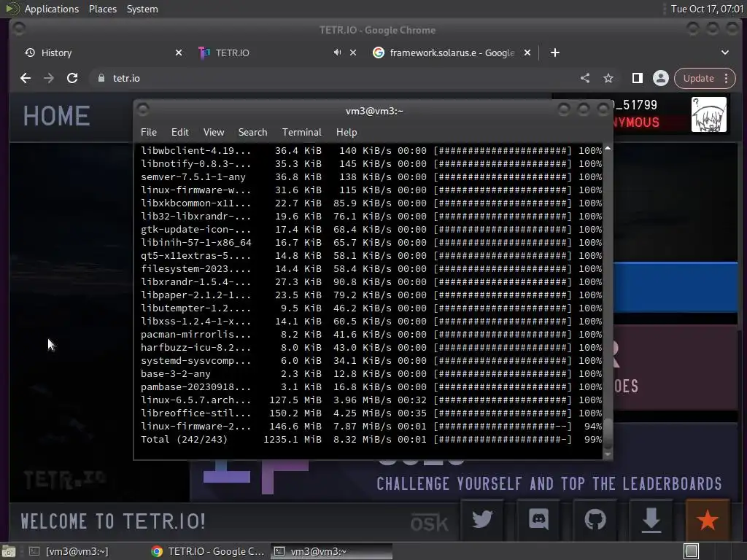Click workspace switcher in bottom panel
This screenshot has width=747, height=560.
pyautogui.click(x=692, y=551)
